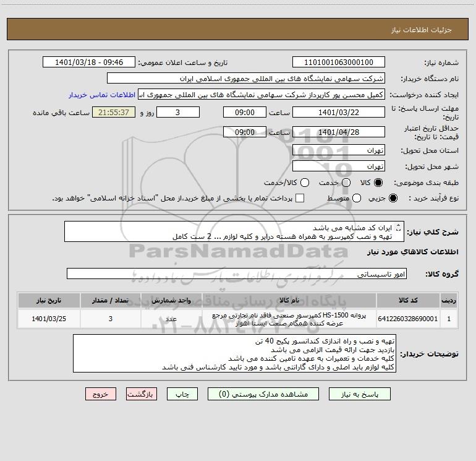Image resolution: width=476 pixels, height=461 pixels.
Task: Click product code 6412260328690001 cell
Action: click(408, 319)
